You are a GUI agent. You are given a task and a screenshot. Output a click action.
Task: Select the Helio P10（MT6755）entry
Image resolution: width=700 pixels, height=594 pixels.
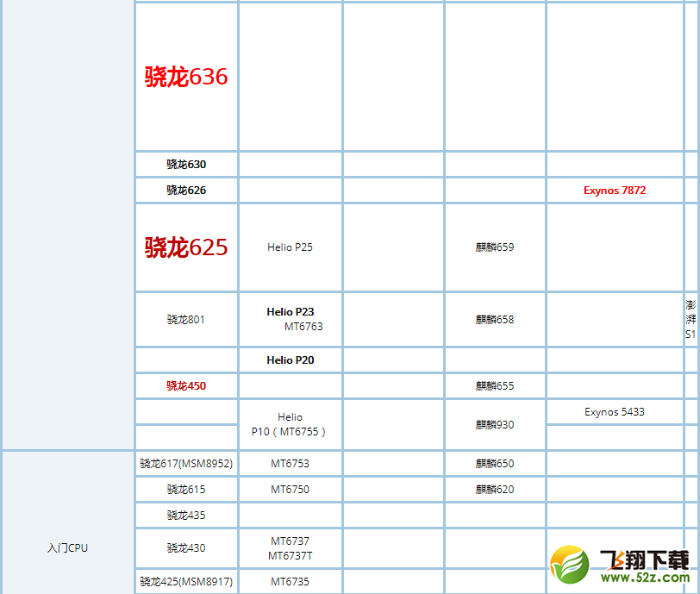(x=290, y=423)
